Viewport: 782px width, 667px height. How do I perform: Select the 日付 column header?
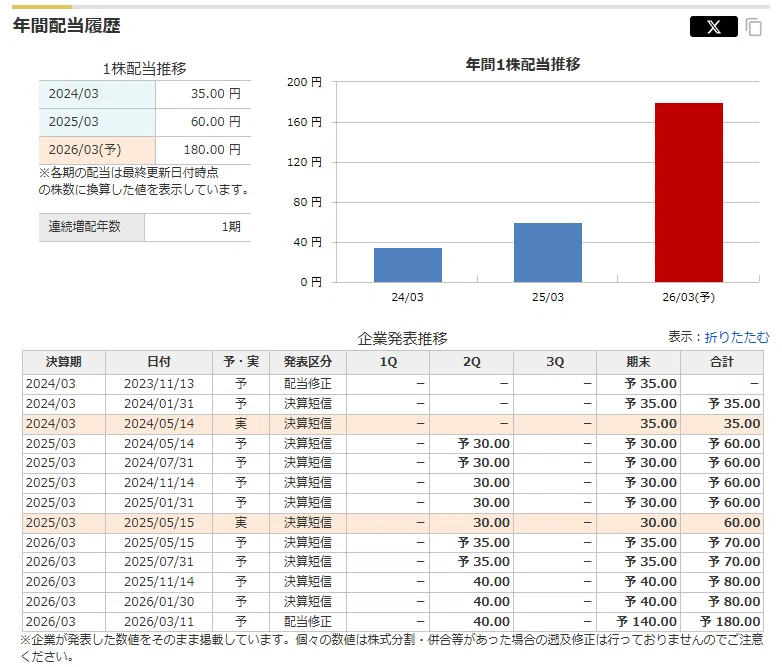point(159,362)
